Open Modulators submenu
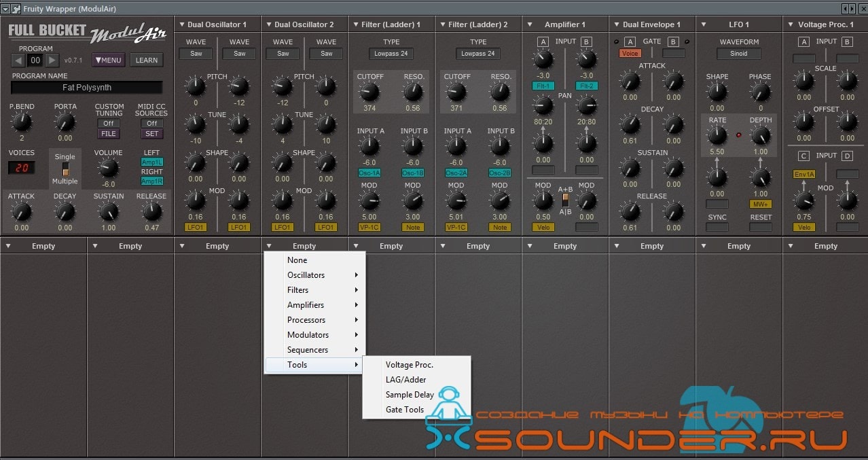Screen dimensions: 868x460 point(315,335)
